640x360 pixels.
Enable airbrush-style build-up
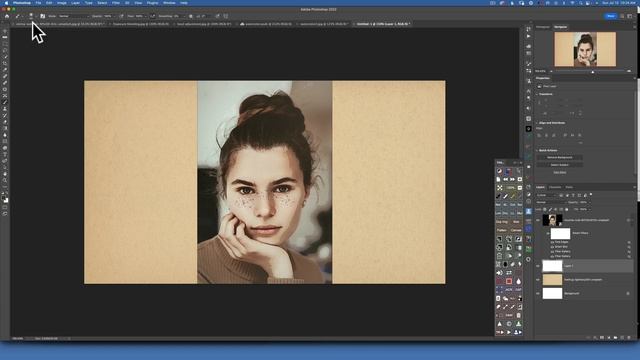click(x=153, y=16)
